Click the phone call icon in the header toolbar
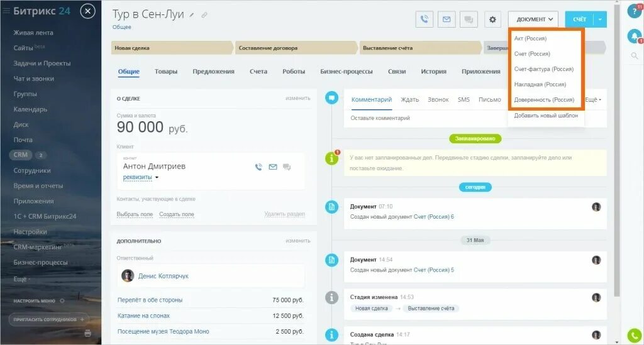Screen dimensions: 644x345 pos(425,19)
